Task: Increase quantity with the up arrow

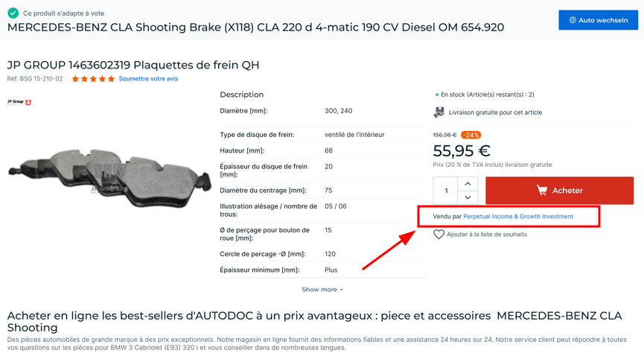Action: [x=468, y=183]
